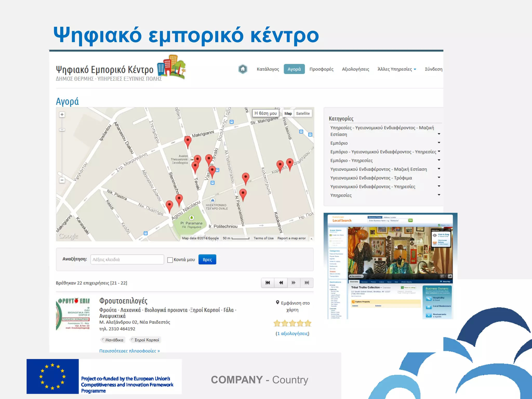Click the Λέξεις κλειδιά search field
Image resolution: width=532 pixels, height=399 pixels.
pos(127,260)
